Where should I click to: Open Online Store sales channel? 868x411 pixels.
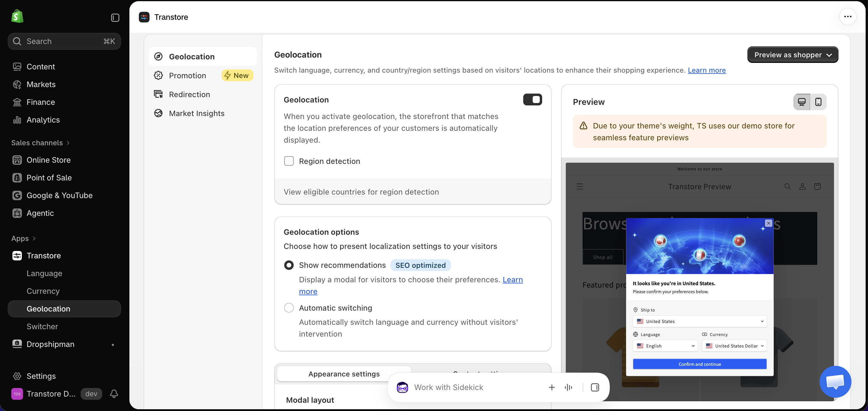(x=64, y=160)
